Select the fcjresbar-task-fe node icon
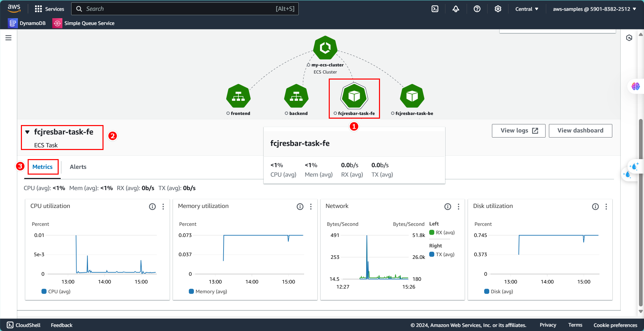This screenshot has height=331, width=644. 354,96
